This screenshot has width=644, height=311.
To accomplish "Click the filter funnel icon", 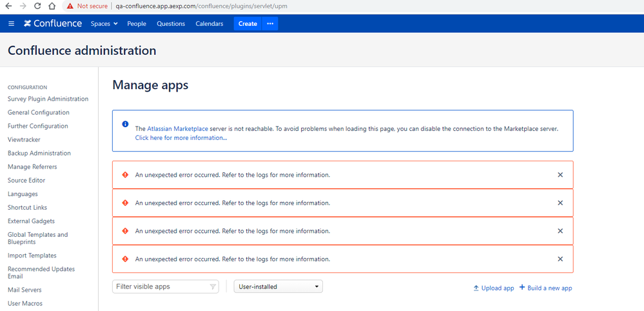I will tap(213, 286).
